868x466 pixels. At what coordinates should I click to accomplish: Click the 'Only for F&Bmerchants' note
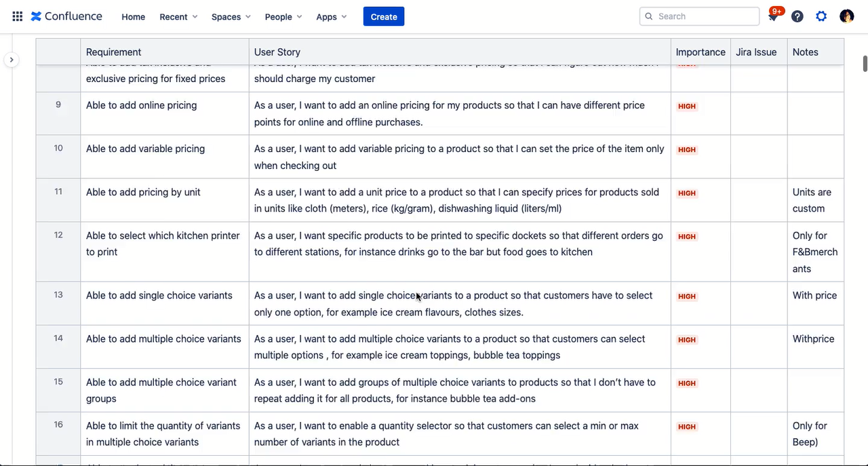coord(815,252)
